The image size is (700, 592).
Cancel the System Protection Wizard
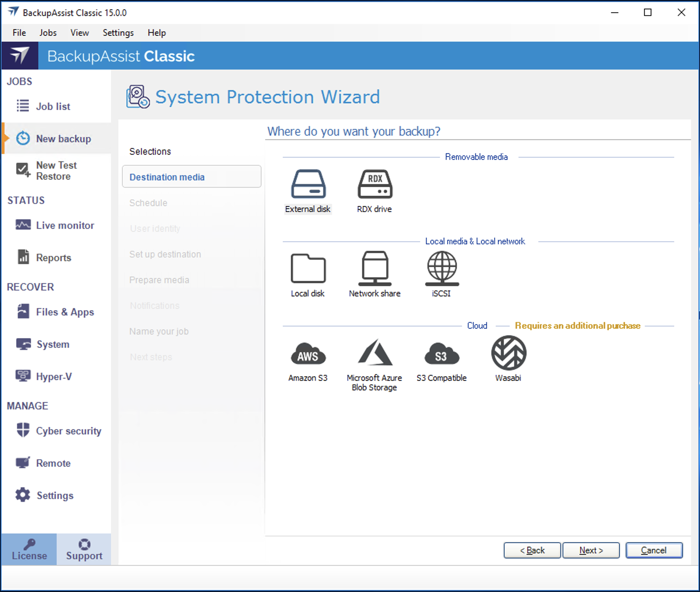click(x=654, y=550)
